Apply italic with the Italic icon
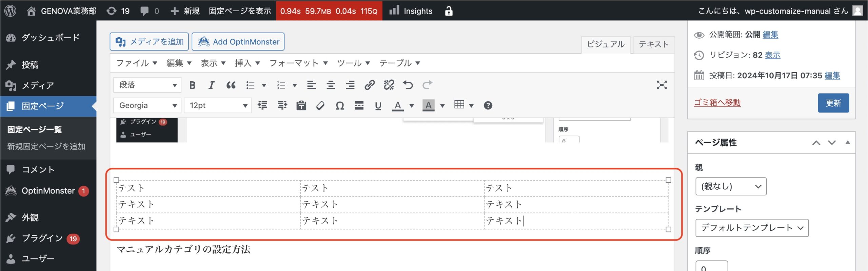Screen dimensions: 868x271 coord(211,85)
